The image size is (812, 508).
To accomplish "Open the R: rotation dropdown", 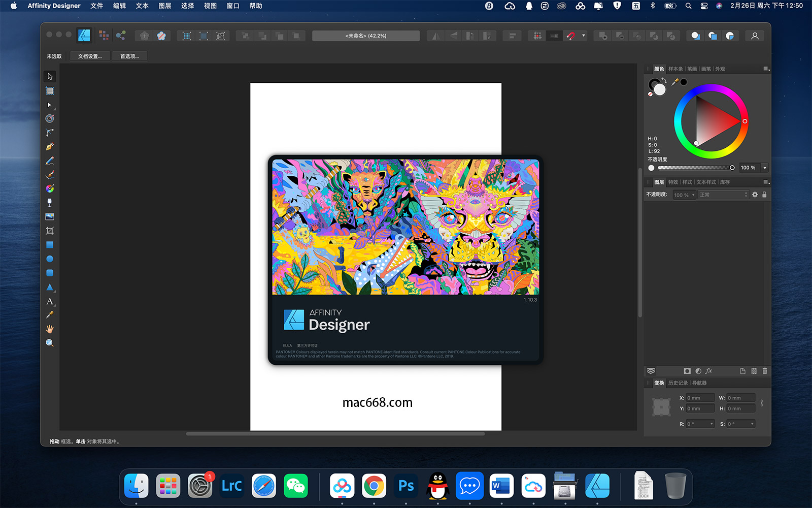I will point(712,424).
